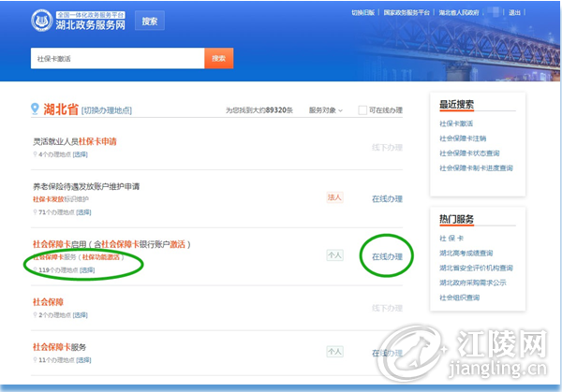Focus the search box containing 社保卡激活
562x392 pixels.
click(118, 58)
